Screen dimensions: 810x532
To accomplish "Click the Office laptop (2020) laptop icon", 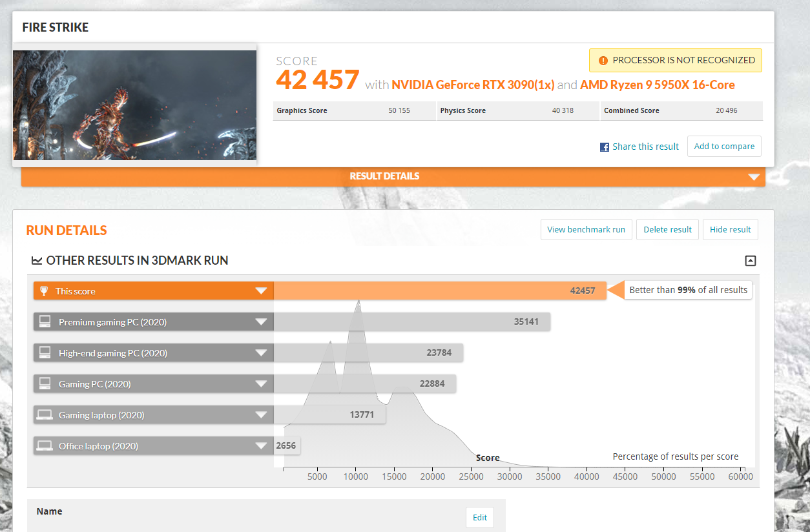I will (45, 445).
